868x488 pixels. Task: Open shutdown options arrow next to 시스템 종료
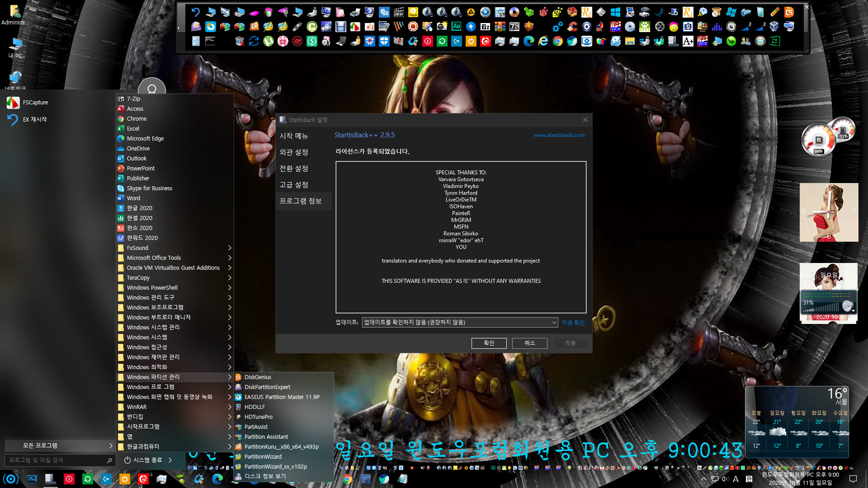(x=170, y=460)
